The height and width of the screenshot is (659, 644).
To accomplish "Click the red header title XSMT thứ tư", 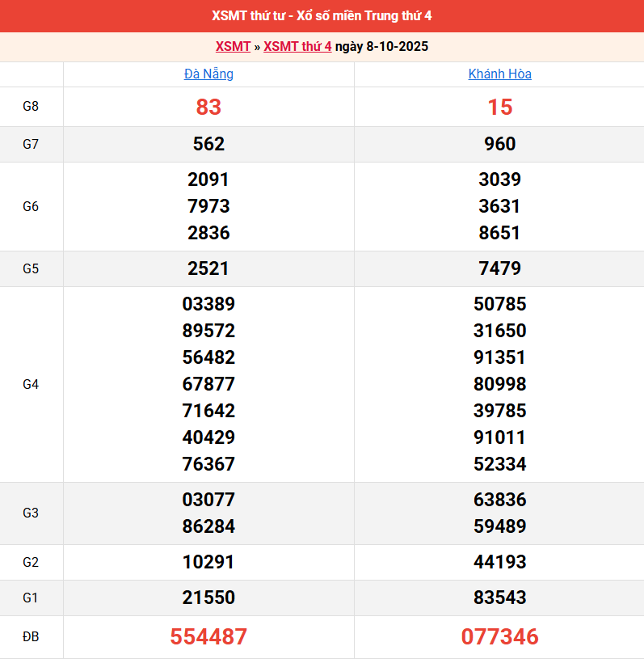I will tap(322, 16).
